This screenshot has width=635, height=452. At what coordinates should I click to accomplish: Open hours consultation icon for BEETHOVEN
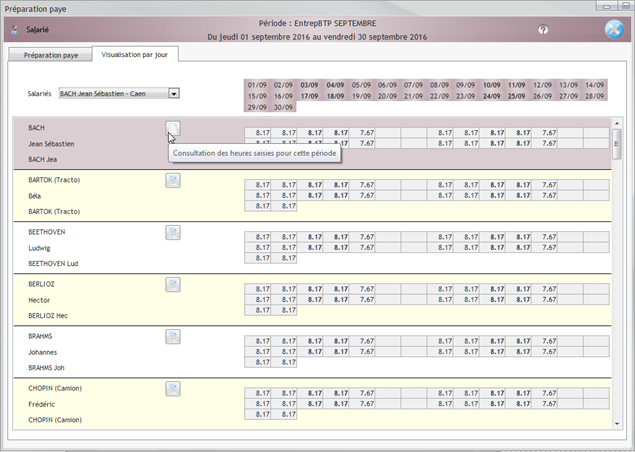pyautogui.click(x=173, y=232)
